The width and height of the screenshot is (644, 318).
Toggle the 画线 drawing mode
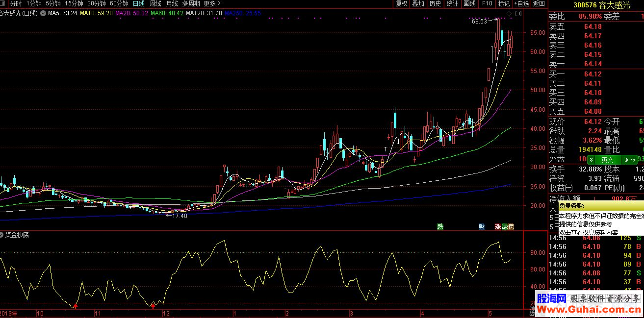pos(470,3)
